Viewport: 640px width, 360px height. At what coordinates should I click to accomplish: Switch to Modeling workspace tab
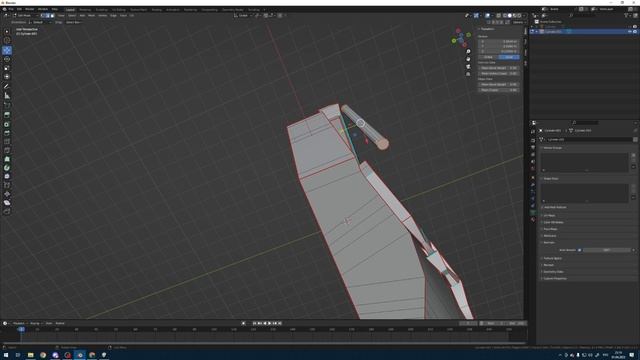tap(85, 9)
